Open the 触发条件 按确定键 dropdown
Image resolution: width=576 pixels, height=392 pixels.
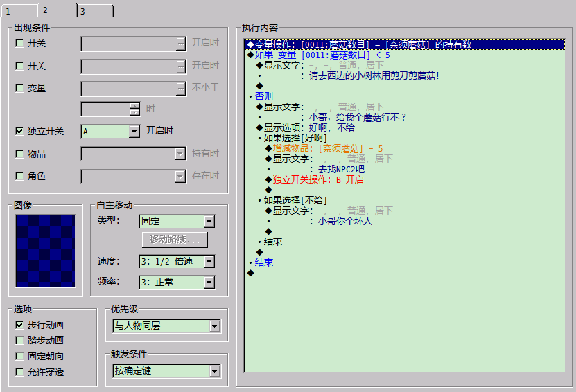215,371
